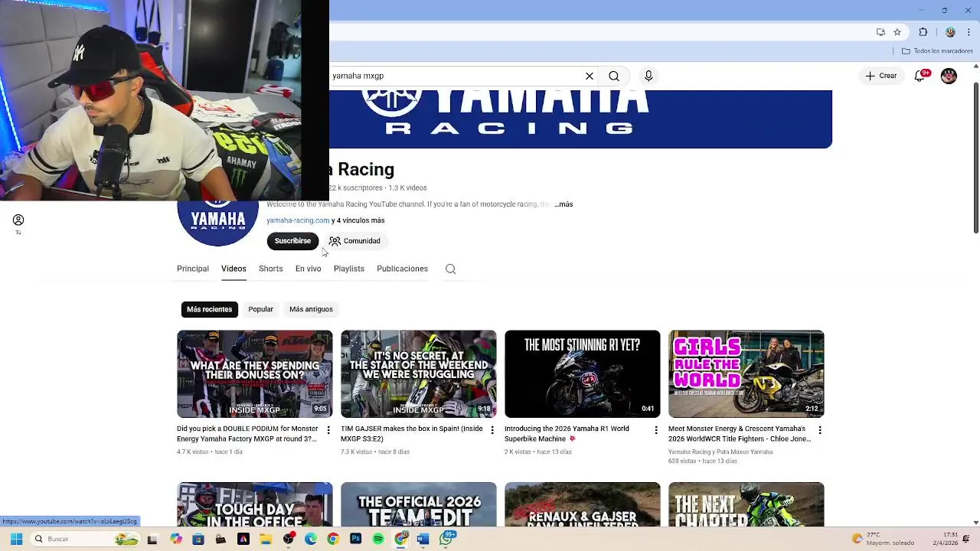Open 'RENAUX & GAJSER' thumbnail
Viewport: 980px width, 551px height.
583,504
